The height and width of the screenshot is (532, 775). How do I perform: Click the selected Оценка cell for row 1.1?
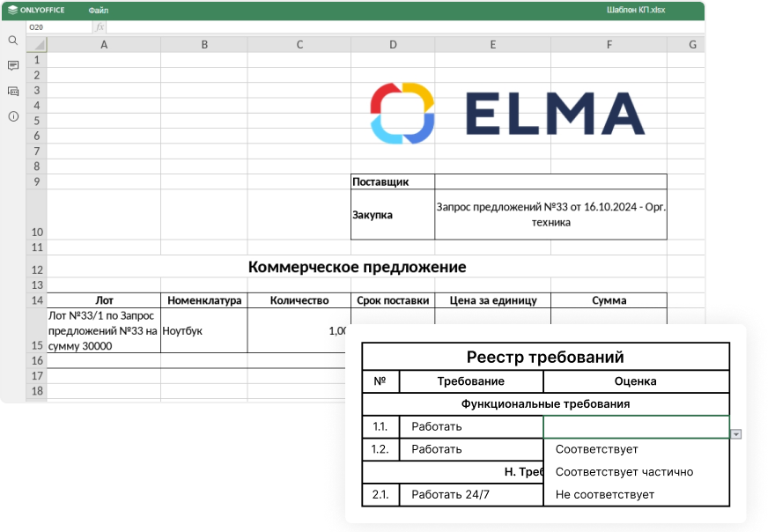click(x=636, y=426)
